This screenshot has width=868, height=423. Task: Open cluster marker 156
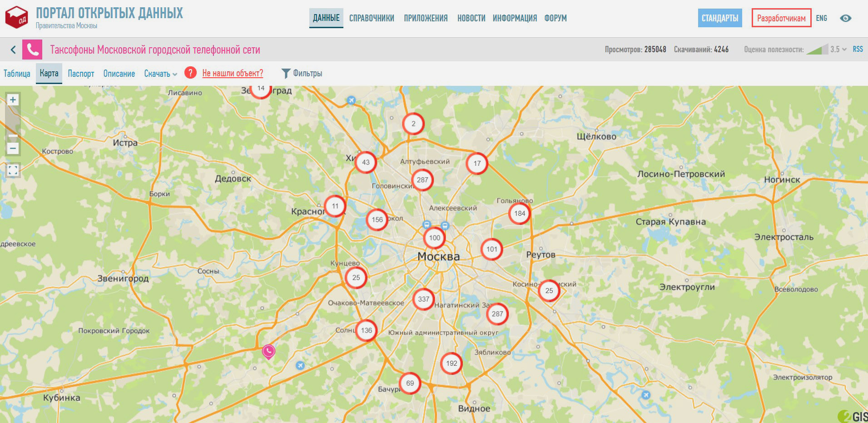pyautogui.click(x=377, y=219)
